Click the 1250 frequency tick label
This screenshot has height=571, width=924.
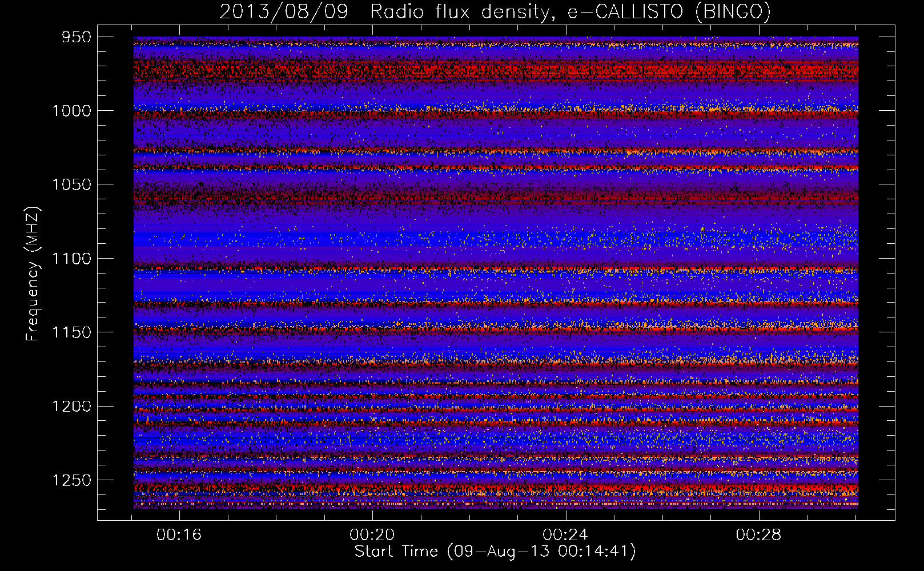pos(72,480)
